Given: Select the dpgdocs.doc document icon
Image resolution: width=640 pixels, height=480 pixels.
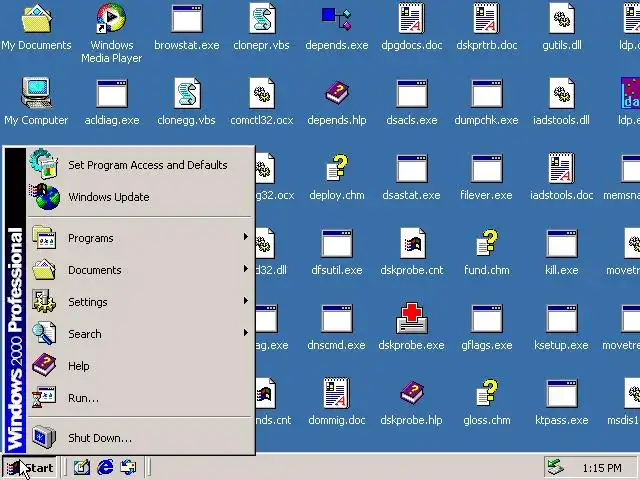Looking at the screenshot, I should tap(411, 19).
